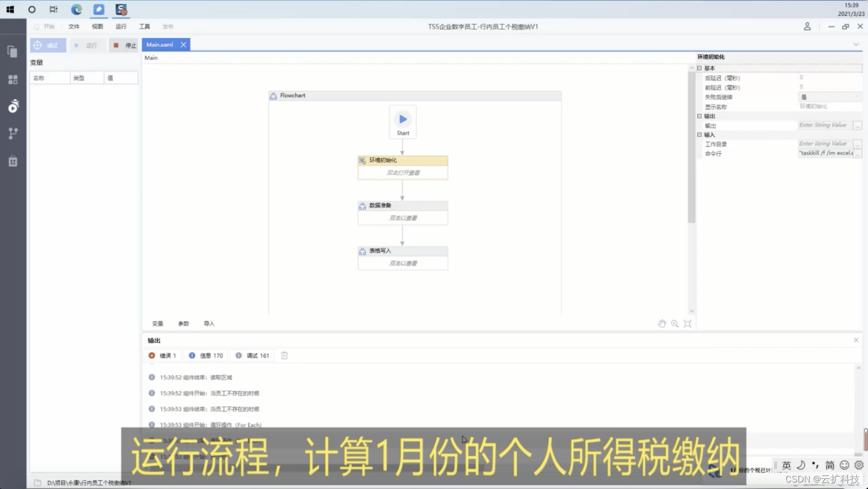Click the 调试 debug button
Viewport: 868px width, 489px height.
click(x=48, y=45)
